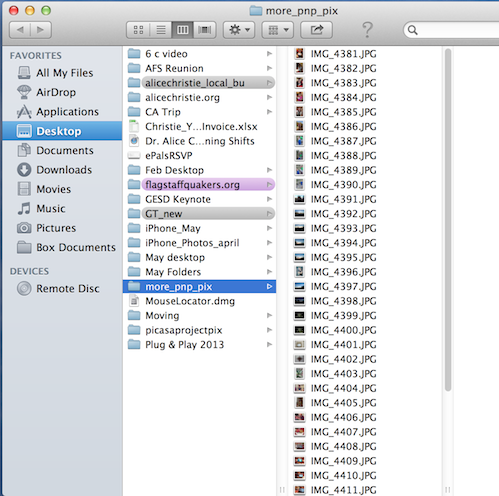Select the purple flagstaffquakers.org folder
The width and height of the screenshot is (499, 496).
pos(199,184)
